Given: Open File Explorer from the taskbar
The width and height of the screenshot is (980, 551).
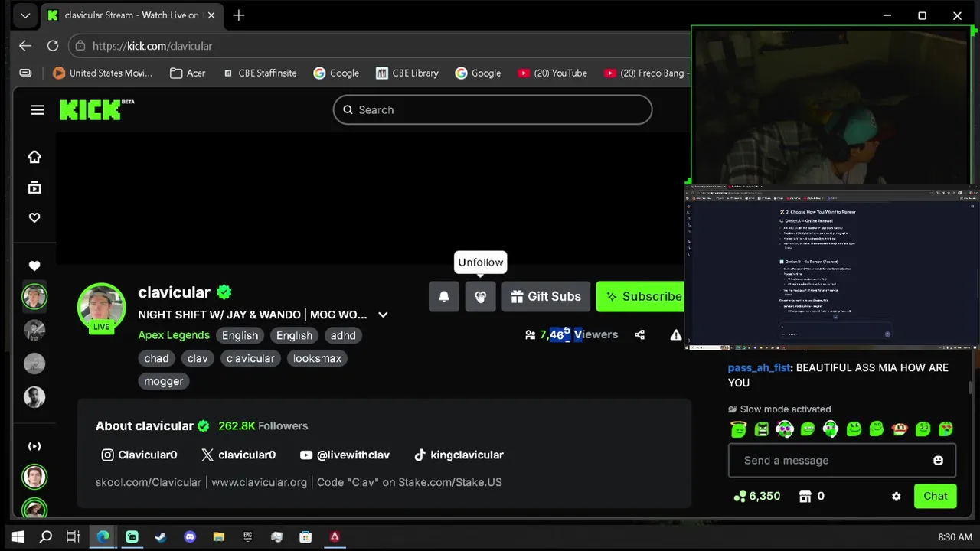Looking at the screenshot, I should tap(219, 537).
